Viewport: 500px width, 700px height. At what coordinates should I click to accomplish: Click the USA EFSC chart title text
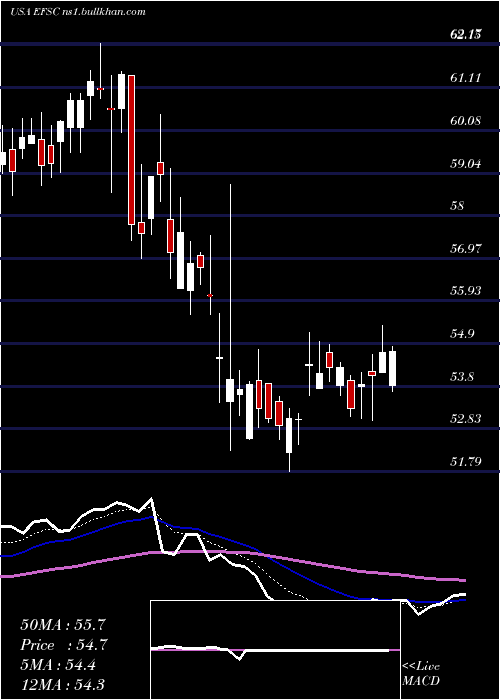77,12
